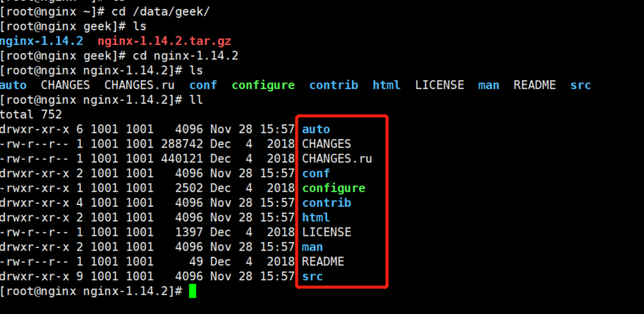
Task: Click red 'nginx-1.14.2.tar.gz' archive name
Action: tap(164, 41)
